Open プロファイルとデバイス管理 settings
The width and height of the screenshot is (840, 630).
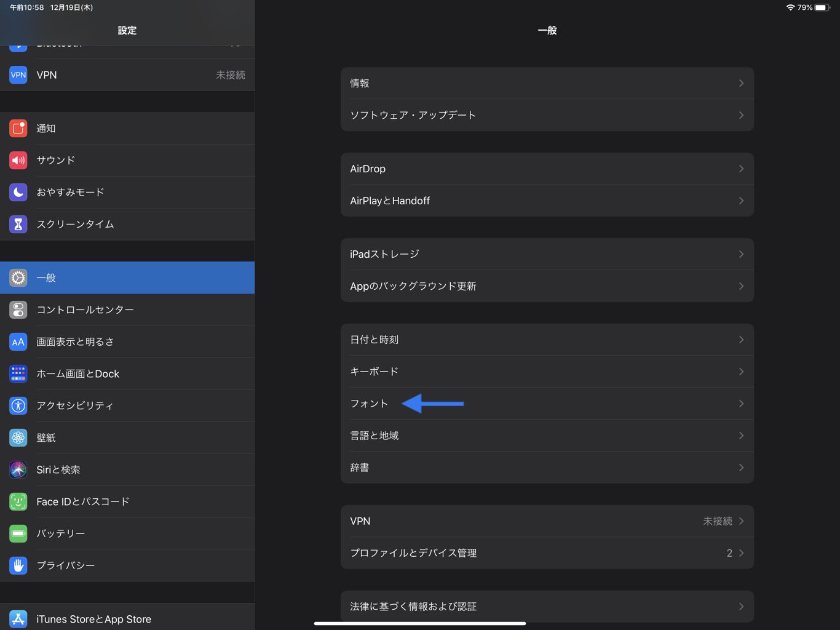(547, 553)
